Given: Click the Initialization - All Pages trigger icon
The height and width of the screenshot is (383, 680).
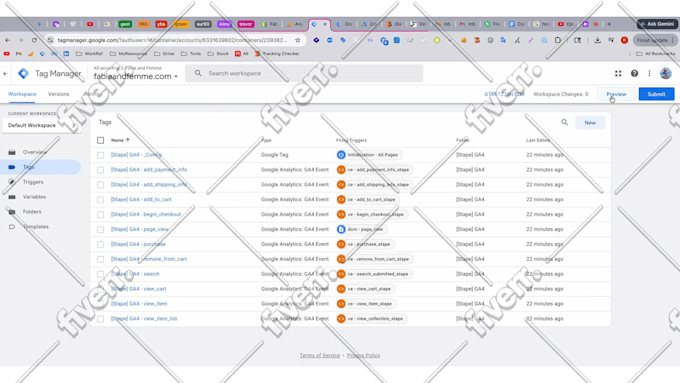Looking at the screenshot, I should click(x=341, y=154).
